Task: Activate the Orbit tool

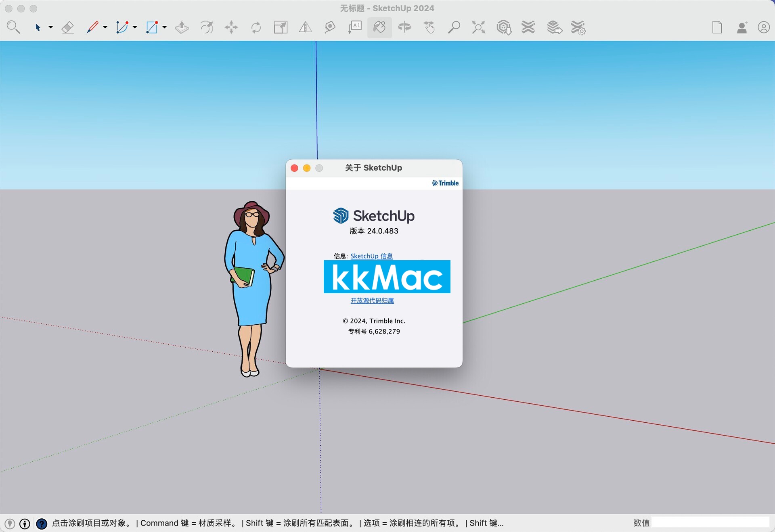Action: 404,27
